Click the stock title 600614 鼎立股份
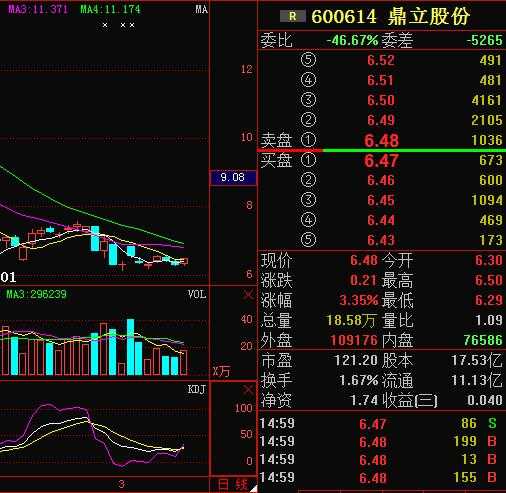Viewport: 506px width, 493px height. (390, 16)
